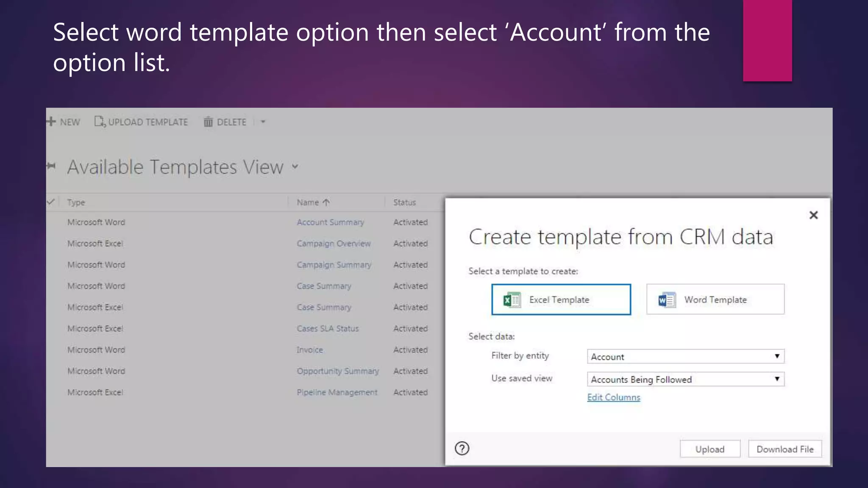Click the Download File button
The height and width of the screenshot is (488, 868).
coord(785,449)
